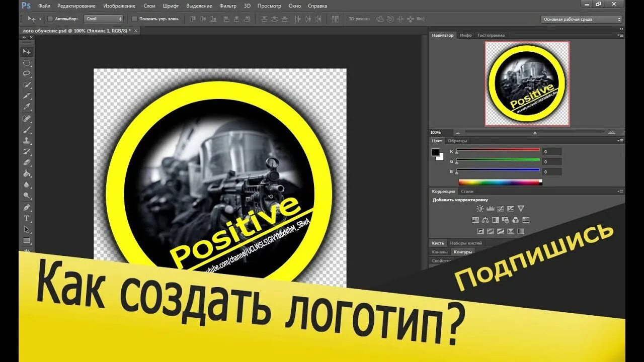Add a Color Lookup adjustment
This screenshot has height=362, width=644.
[526, 220]
